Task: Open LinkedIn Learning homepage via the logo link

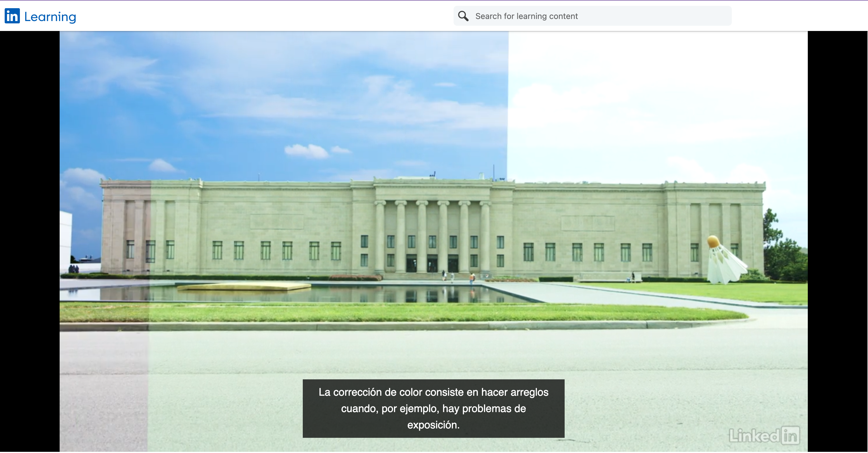Action: (40, 15)
